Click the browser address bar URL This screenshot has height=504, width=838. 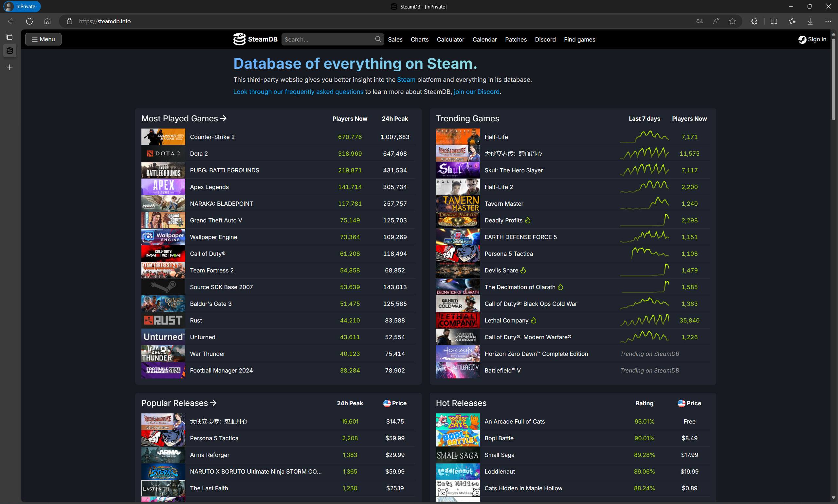pyautogui.click(x=105, y=21)
